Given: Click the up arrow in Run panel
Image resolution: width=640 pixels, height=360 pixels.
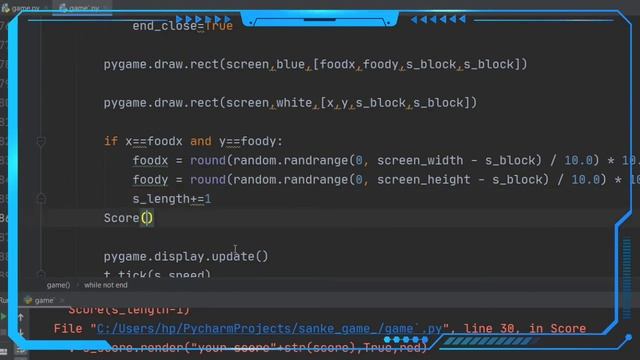Looking at the screenshot, I should tap(20, 317).
